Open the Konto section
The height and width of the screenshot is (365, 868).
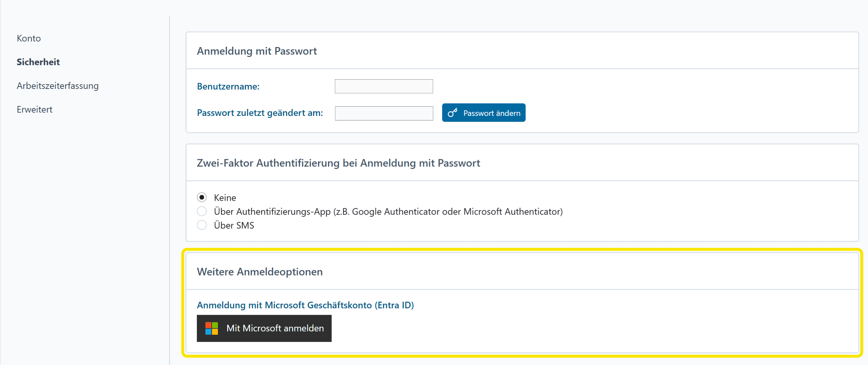tap(29, 39)
